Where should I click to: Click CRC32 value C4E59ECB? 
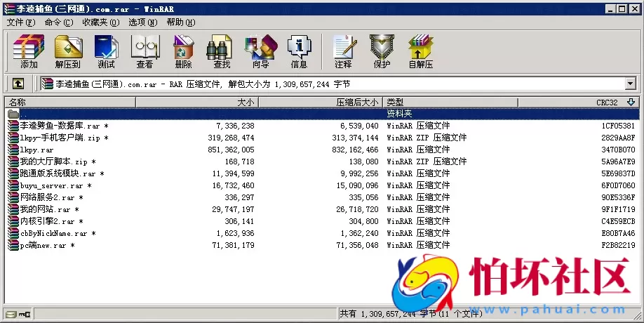click(x=618, y=221)
